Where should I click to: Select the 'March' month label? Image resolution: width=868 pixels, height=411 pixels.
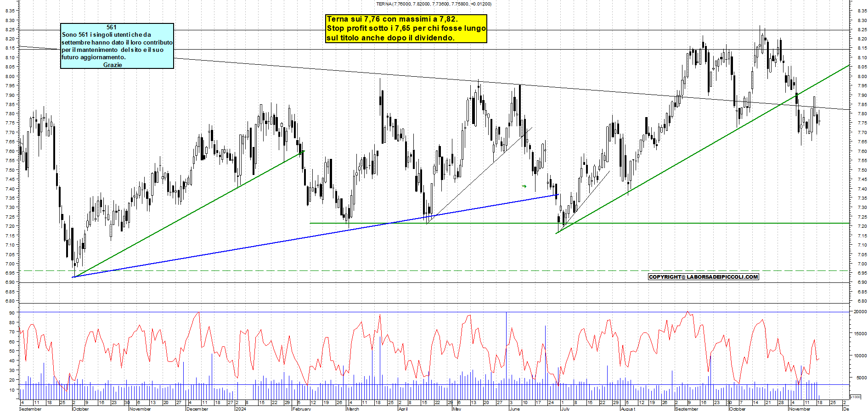pos(353,409)
